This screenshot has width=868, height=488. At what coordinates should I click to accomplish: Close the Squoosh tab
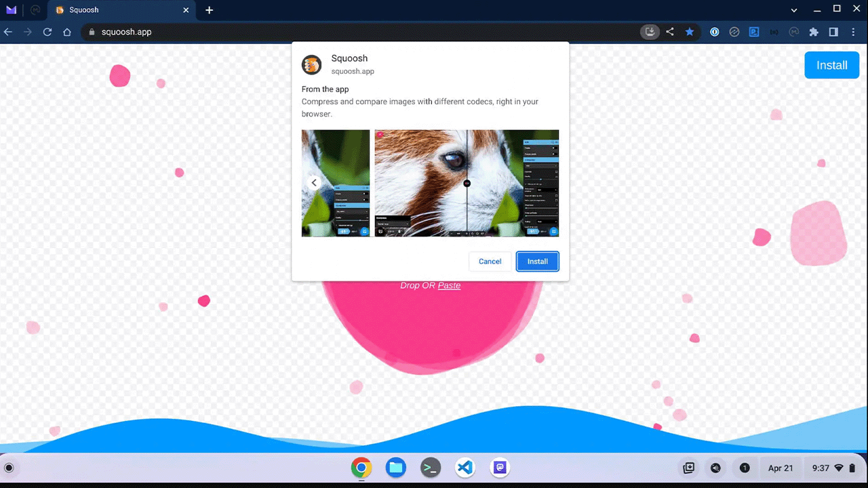coord(186,10)
